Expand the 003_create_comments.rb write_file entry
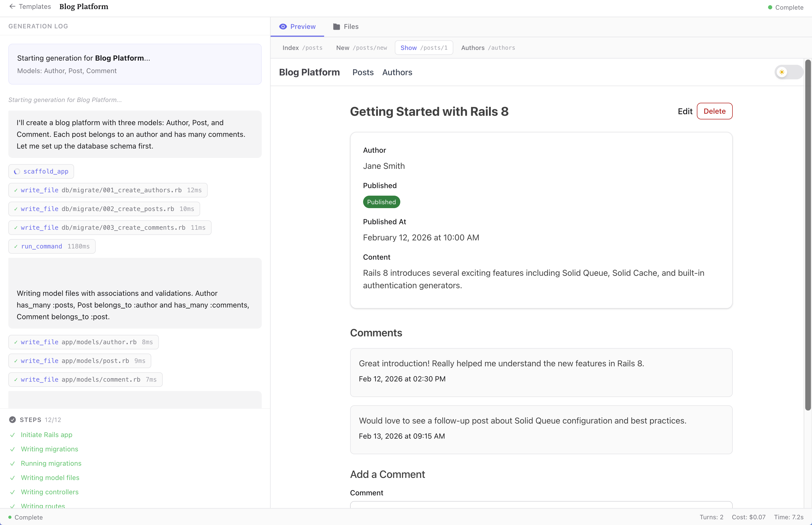This screenshot has width=812, height=525. (x=110, y=228)
